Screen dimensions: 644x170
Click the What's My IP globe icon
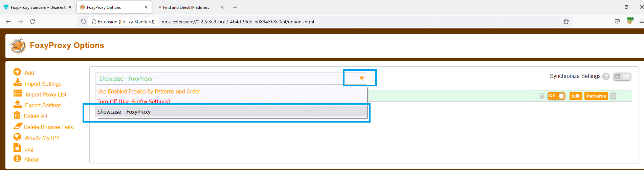click(x=17, y=137)
